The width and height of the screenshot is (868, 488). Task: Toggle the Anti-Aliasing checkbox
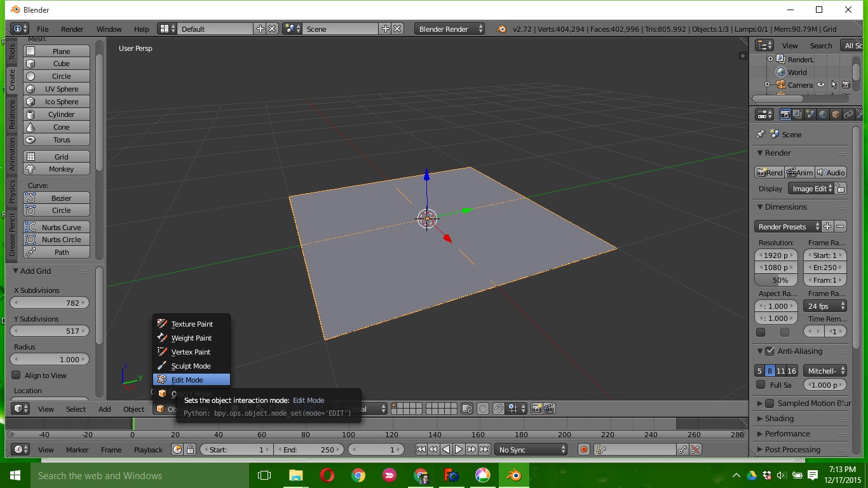tap(770, 351)
